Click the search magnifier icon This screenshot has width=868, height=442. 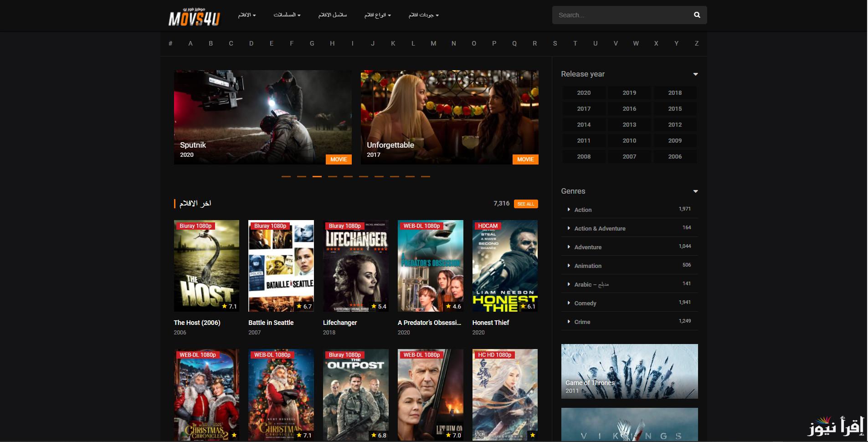click(x=697, y=15)
